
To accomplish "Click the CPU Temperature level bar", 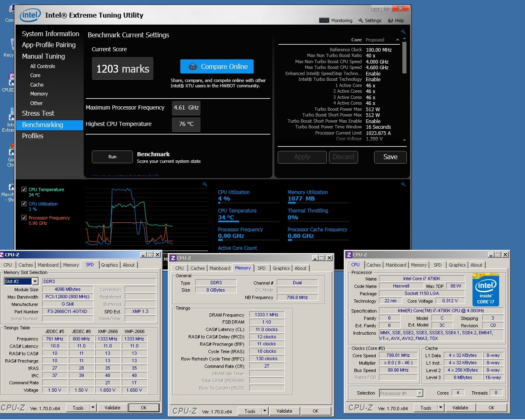I will tap(249, 221).
